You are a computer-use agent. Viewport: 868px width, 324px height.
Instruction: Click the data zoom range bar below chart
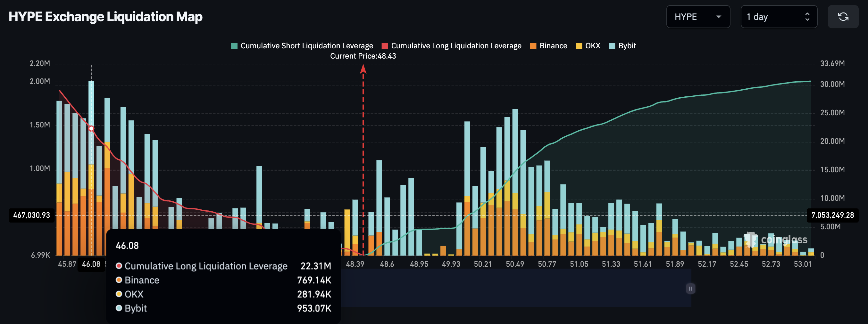pos(505,288)
